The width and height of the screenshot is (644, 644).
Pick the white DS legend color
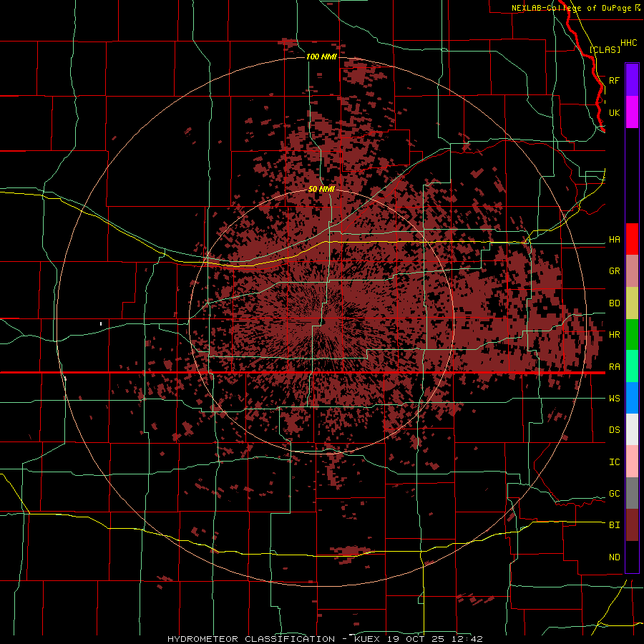click(632, 429)
